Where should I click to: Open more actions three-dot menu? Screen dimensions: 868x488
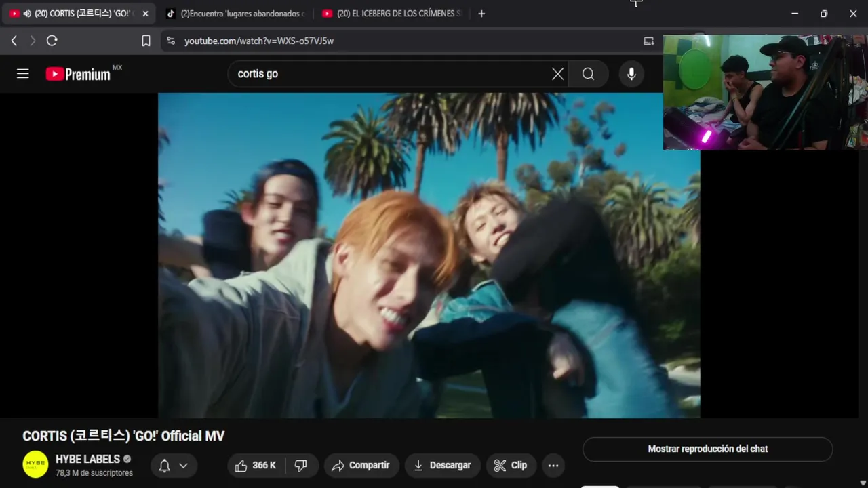[x=553, y=466]
